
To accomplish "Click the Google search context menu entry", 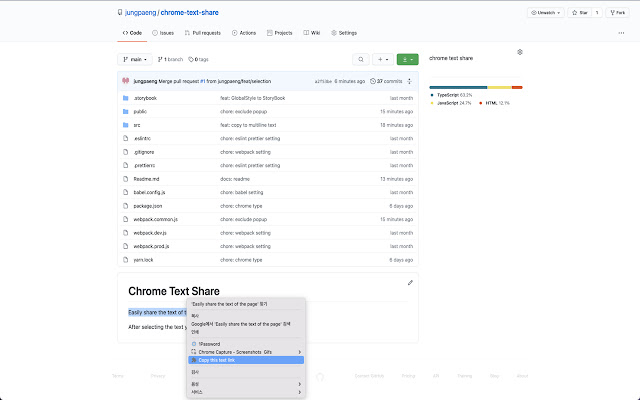I will [x=246, y=324].
